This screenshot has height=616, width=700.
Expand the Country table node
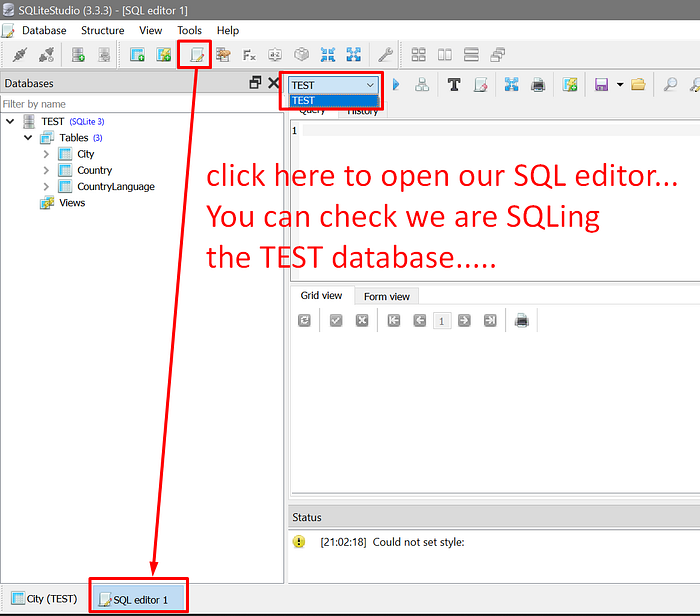tap(46, 170)
